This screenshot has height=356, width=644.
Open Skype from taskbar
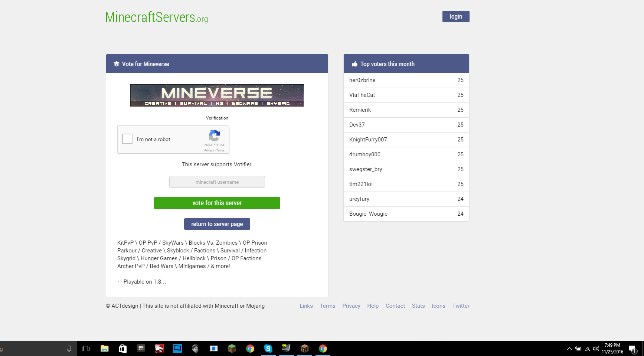click(268, 349)
